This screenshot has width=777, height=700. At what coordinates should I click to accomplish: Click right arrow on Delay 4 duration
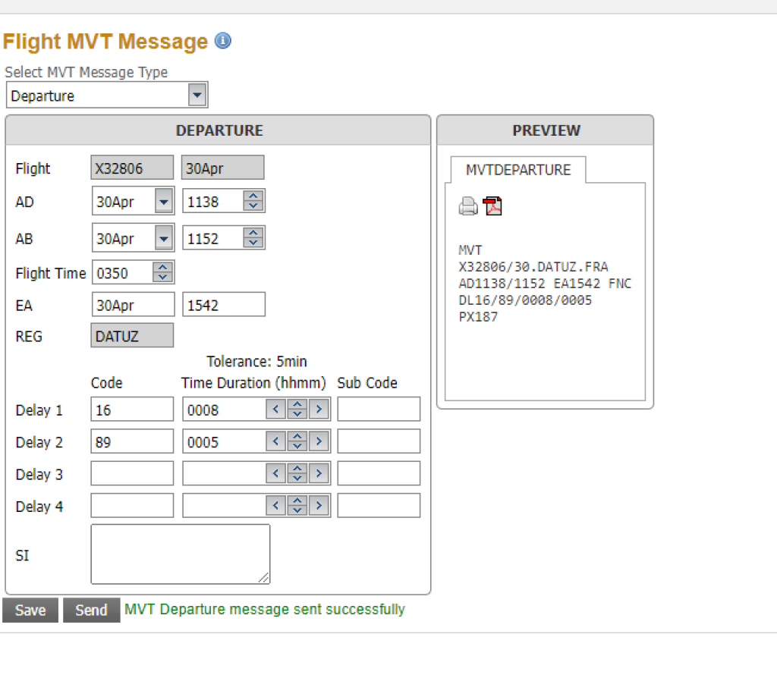(x=319, y=506)
